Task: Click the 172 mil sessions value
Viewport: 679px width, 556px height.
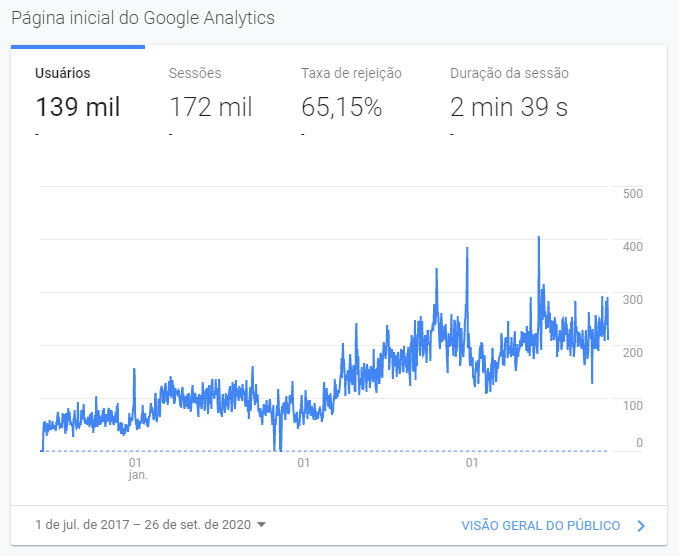Action: [211, 107]
